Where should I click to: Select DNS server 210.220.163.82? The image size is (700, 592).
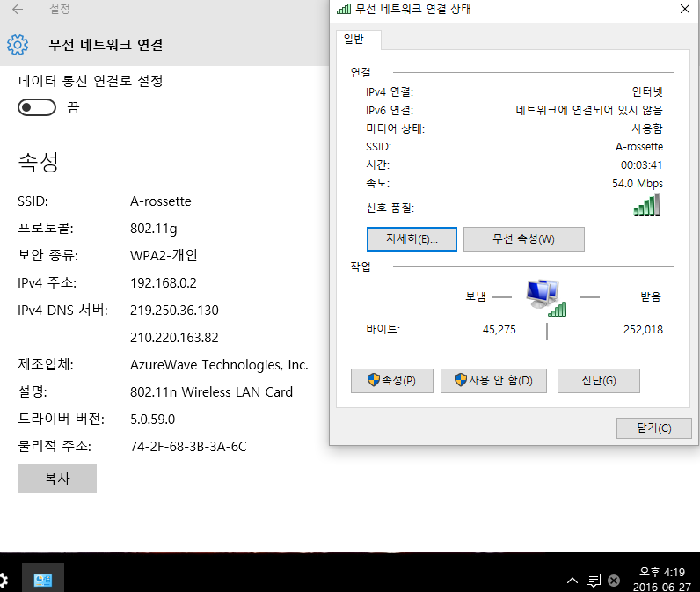[x=174, y=338]
